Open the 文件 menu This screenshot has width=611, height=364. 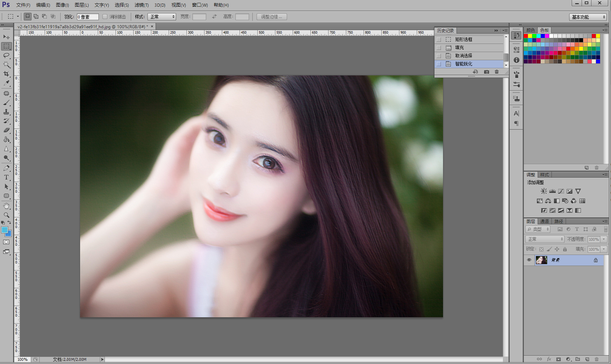click(23, 5)
